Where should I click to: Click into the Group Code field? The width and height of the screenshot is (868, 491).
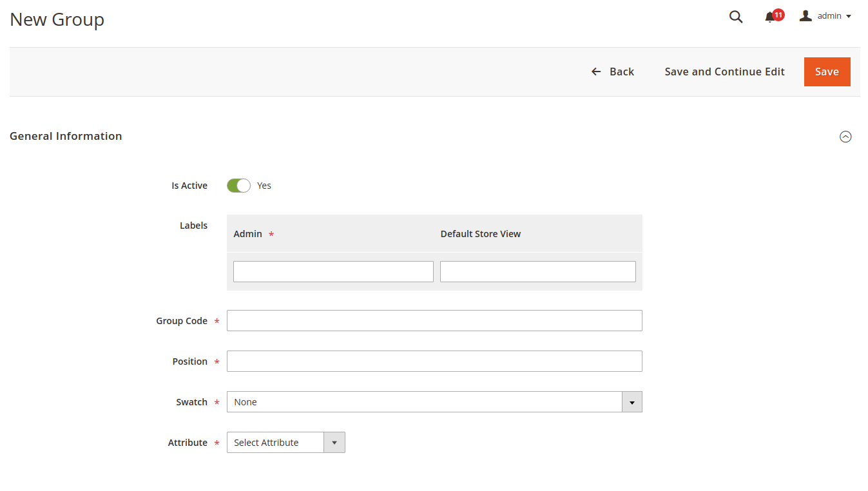(x=434, y=321)
